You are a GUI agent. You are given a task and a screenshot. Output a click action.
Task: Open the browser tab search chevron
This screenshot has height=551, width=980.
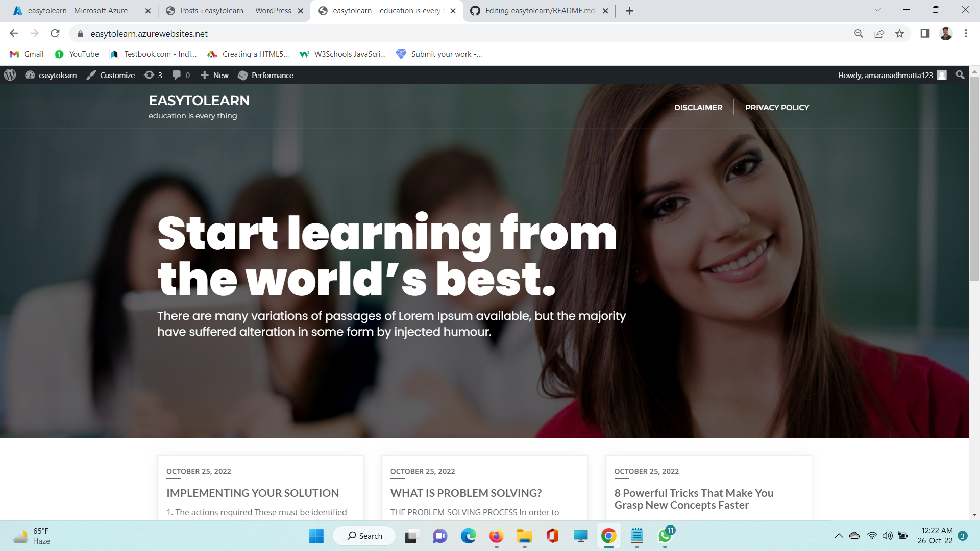point(877,9)
